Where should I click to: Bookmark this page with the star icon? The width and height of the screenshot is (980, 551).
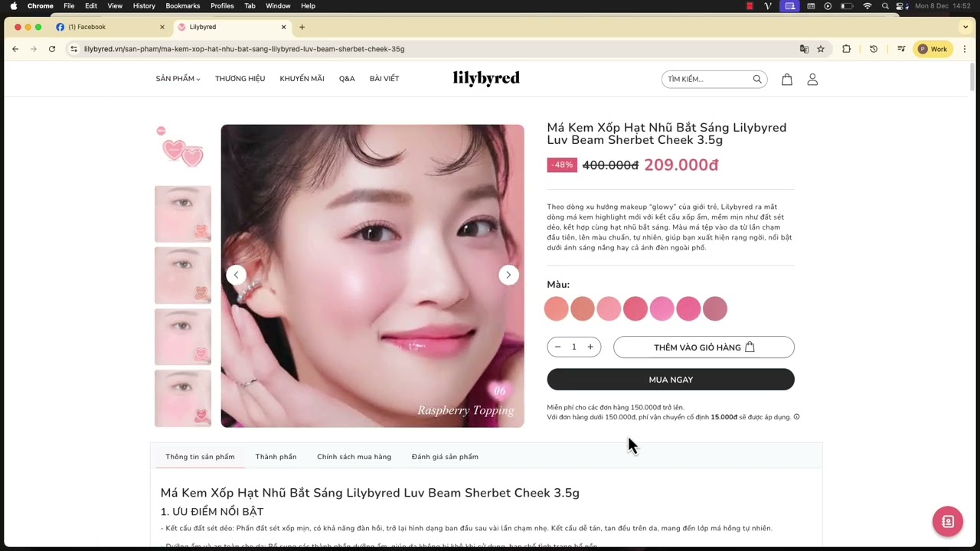tap(821, 49)
